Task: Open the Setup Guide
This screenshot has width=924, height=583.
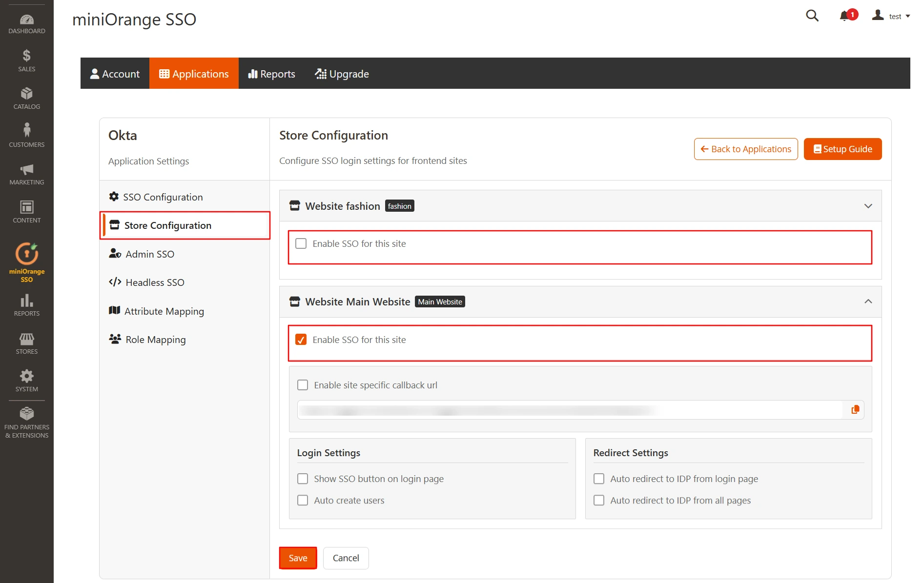Action: click(842, 149)
